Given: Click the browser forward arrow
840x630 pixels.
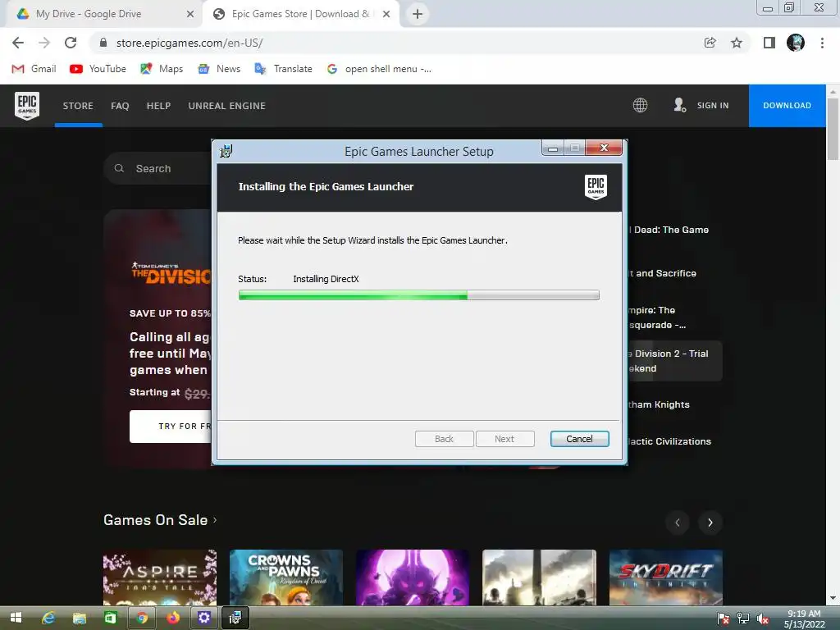Looking at the screenshot, I should [x=44, y=43].
